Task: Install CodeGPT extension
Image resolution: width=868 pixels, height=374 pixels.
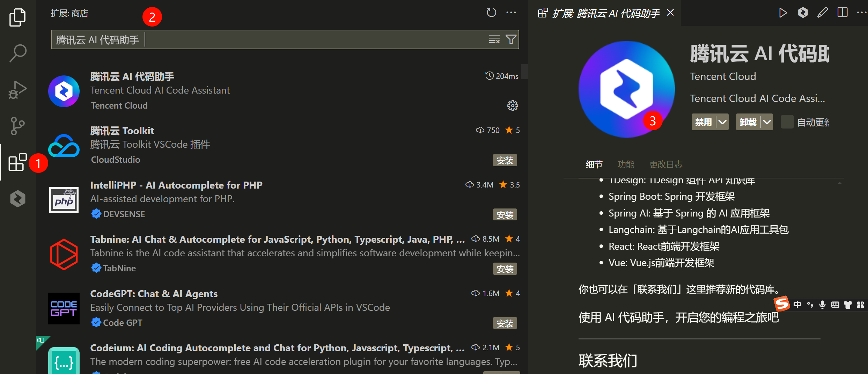Action: pyautogui.click(x=505, y=323)
